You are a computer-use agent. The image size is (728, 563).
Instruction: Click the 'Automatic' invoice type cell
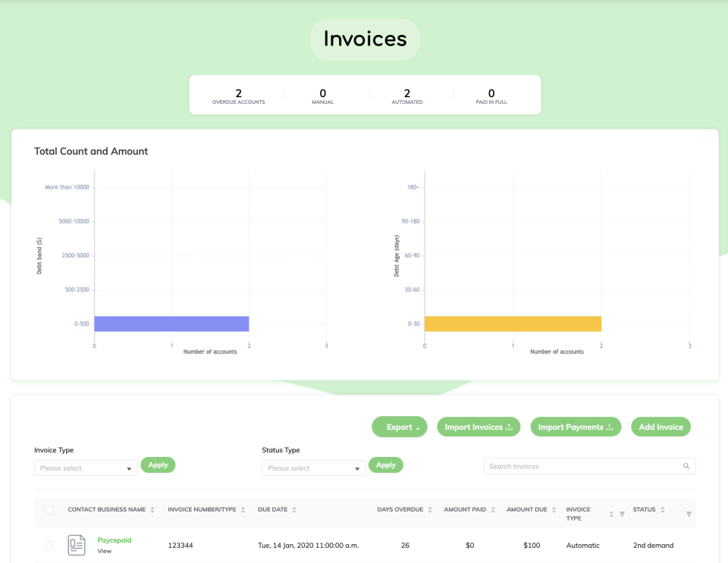click(x=582, y=546)
